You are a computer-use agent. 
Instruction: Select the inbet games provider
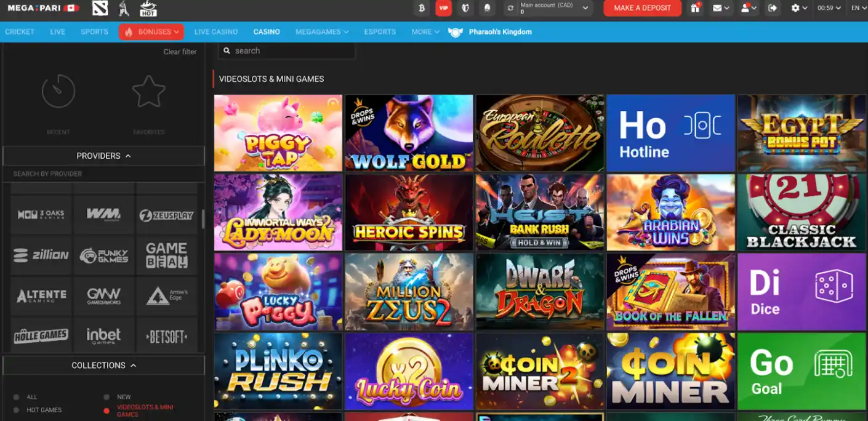[x=103, y=335]
